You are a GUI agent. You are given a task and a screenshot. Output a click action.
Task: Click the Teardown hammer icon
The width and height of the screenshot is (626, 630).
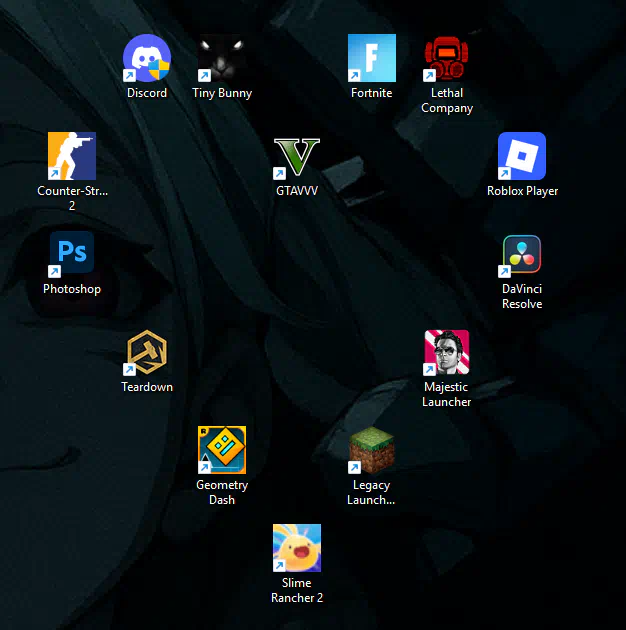point(147,352)
